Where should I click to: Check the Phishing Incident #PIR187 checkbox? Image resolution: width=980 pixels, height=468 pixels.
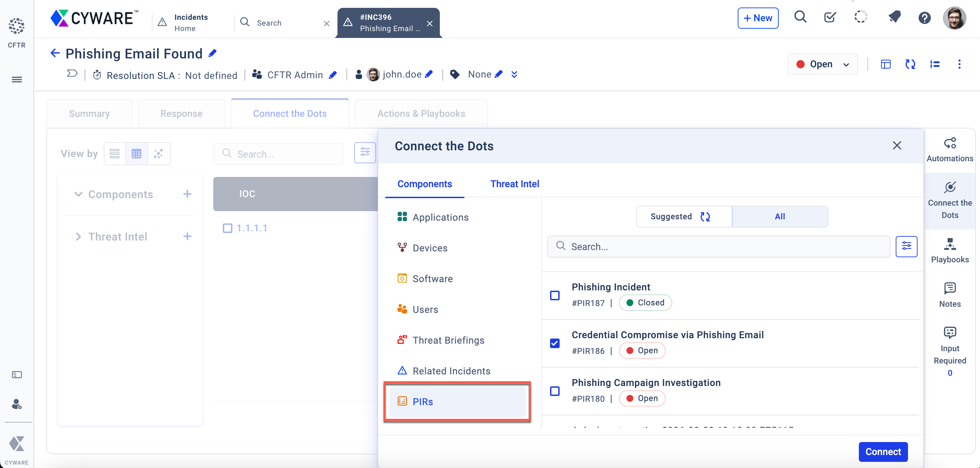pyautogui.click(x=554, y=295)
